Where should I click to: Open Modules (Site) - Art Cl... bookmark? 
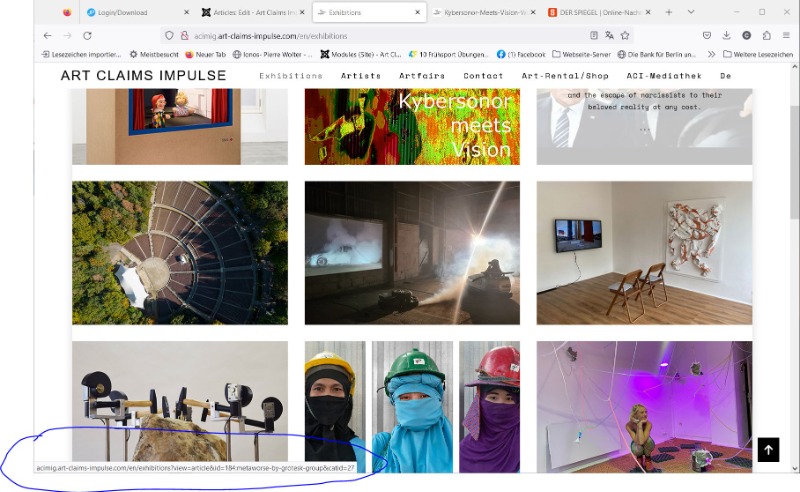(361, 54)
